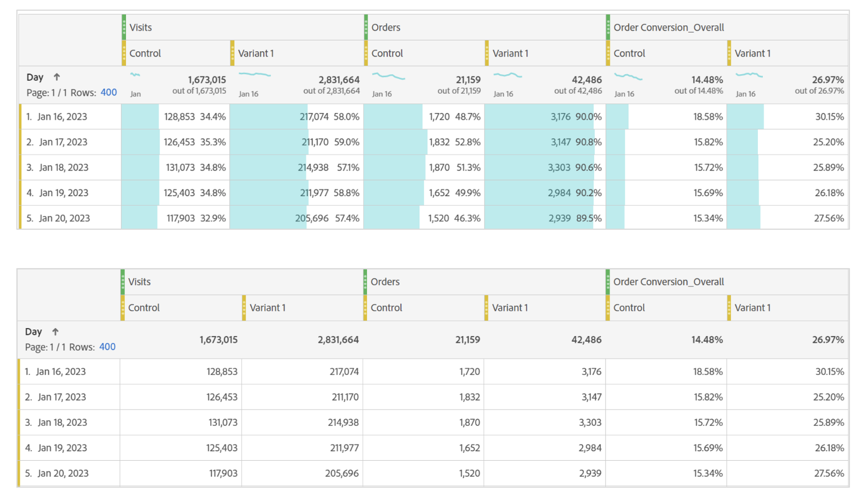The width and height of the screenshot is (868, 499).
Task: Click the Day sort arrow in top table
Action: (x=57, y=77)
